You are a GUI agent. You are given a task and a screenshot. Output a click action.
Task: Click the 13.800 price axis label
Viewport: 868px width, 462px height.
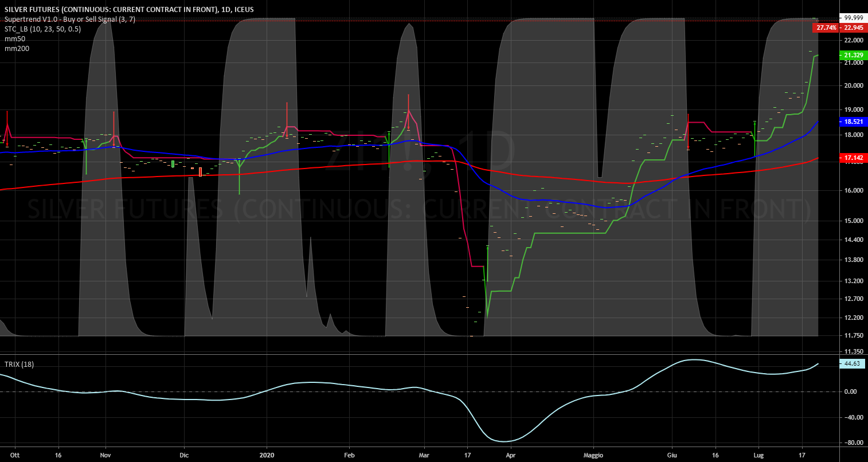(x=853, y=260)
